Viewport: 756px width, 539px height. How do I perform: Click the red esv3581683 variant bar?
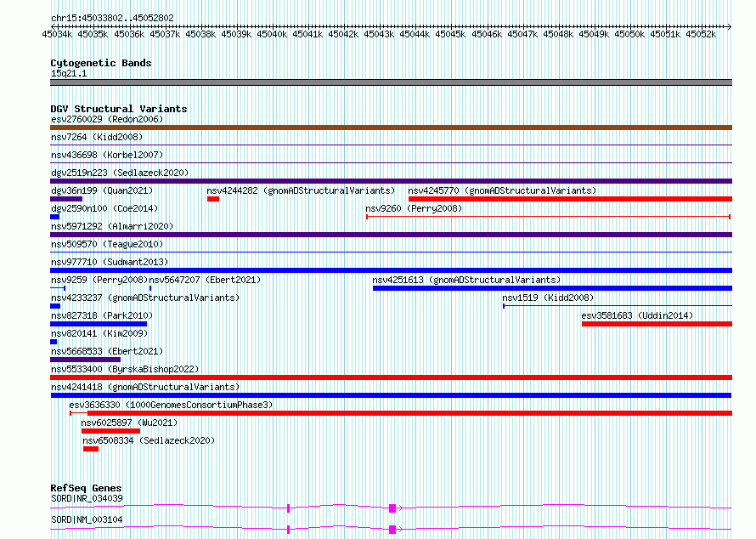[657, 324]
